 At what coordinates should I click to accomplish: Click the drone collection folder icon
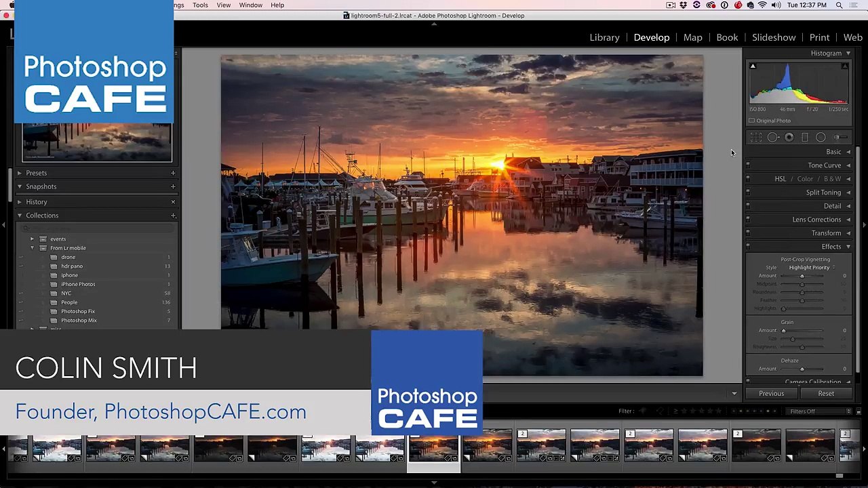point(54,258)
